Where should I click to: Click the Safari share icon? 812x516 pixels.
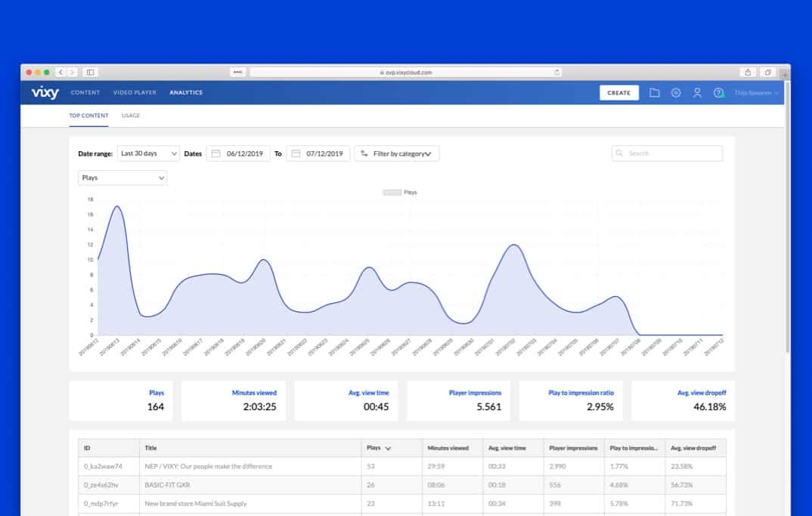pyautogui.click(x=748, y=73)
